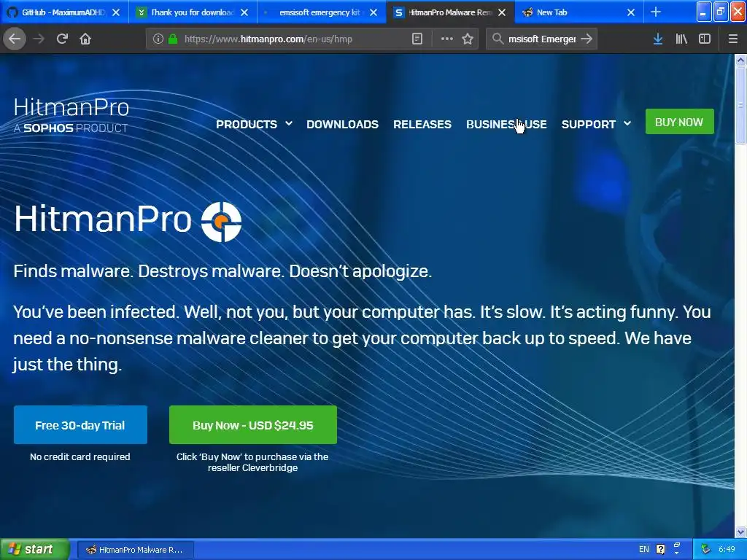This screenshot has width=747, height=560.
Task: Close the New Tab tab
Action: (x=631, y=12)
